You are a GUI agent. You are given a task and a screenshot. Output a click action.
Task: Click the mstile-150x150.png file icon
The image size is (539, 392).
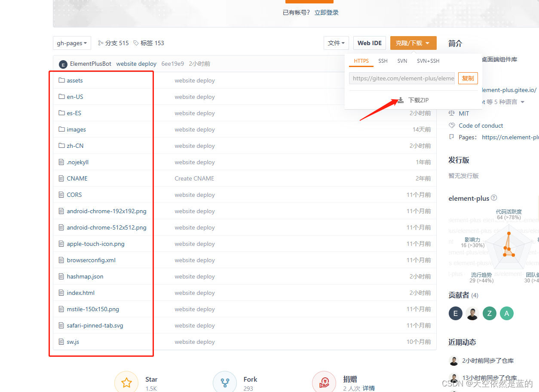click(x=61, y=309)
